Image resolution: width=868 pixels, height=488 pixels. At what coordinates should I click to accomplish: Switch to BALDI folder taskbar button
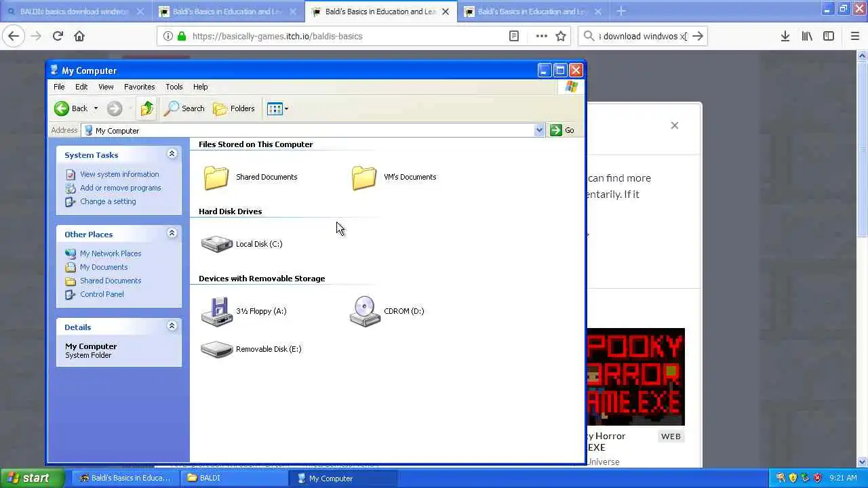(x=235, y=478)
